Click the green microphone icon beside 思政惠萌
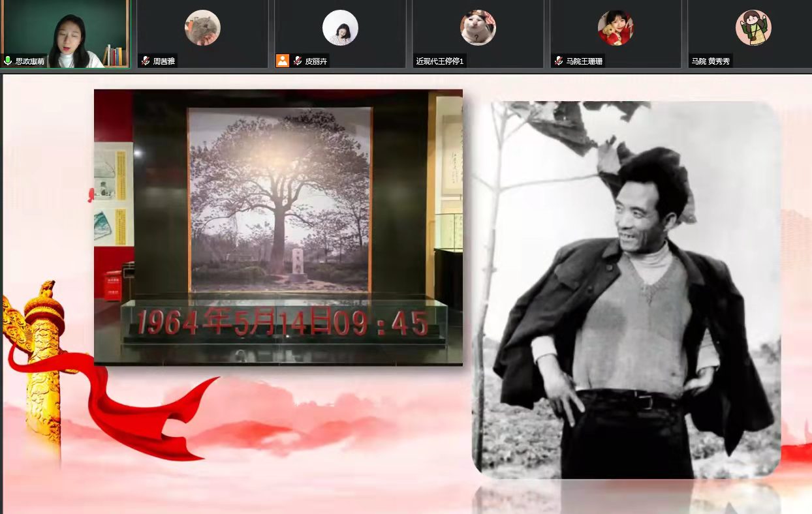The width and height of the screenshot is (812, 514). [x=8, y=61]
